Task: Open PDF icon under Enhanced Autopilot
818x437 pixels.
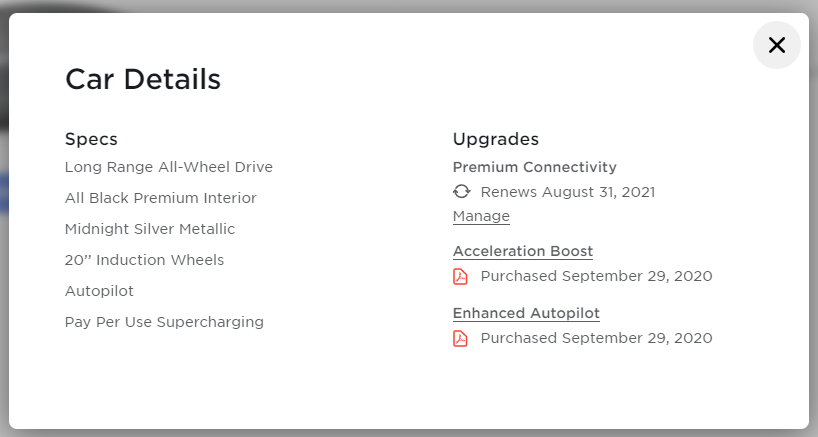Action: point(461,338)
